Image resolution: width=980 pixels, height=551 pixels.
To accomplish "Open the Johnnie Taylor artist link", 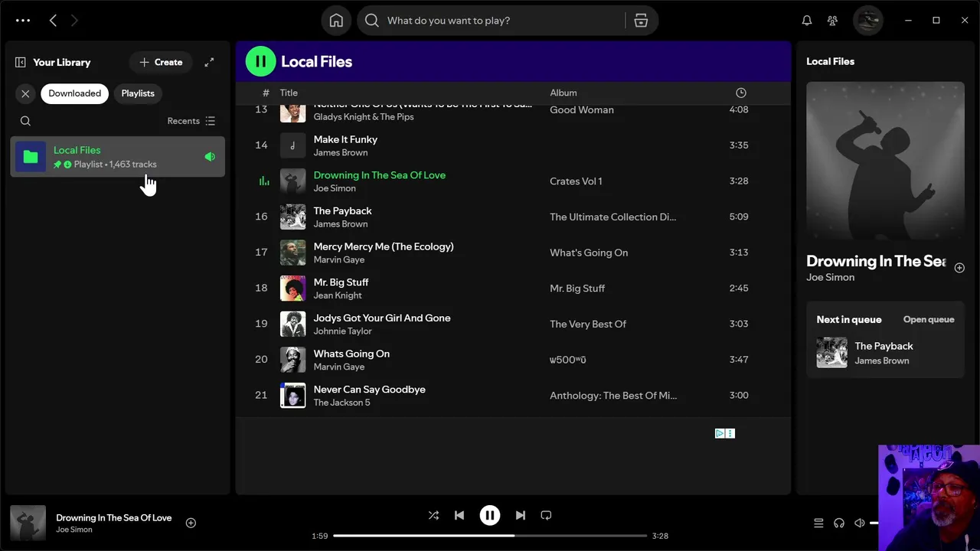I will tap(342, 331).
